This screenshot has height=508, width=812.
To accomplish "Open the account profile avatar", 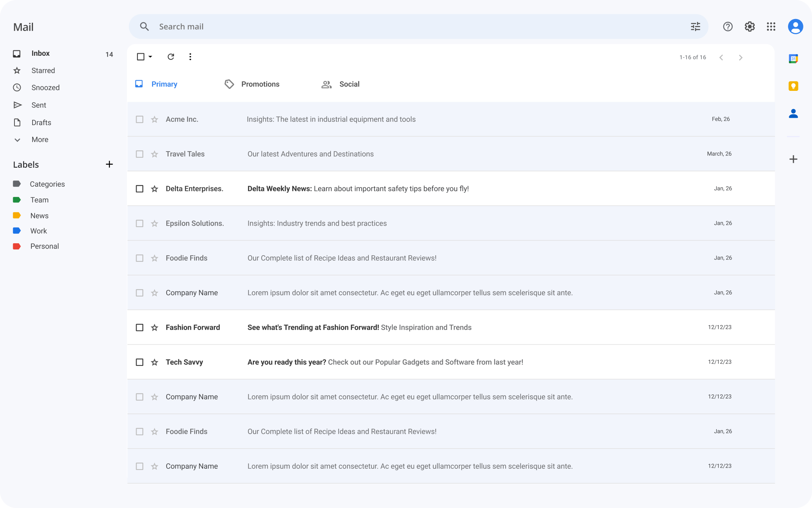I will pyautogui.click(x=795, y=26).
